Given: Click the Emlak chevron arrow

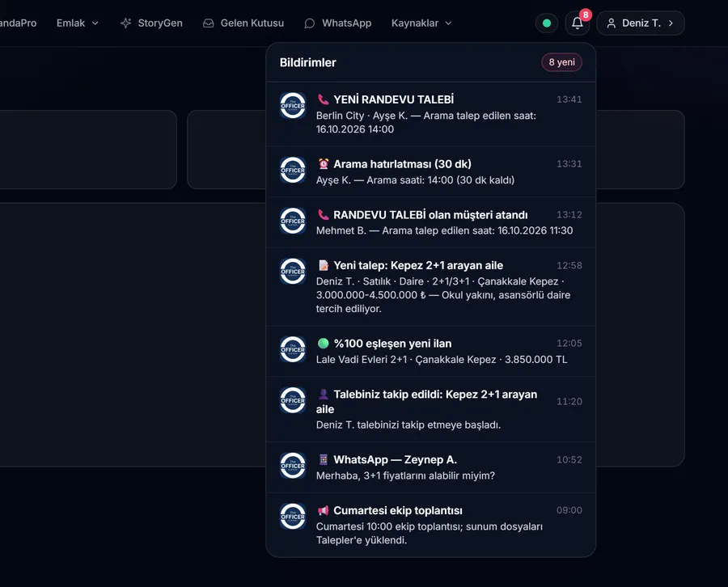Looking at the screenshot, I should pyautogui.click(x=95, y=23).
